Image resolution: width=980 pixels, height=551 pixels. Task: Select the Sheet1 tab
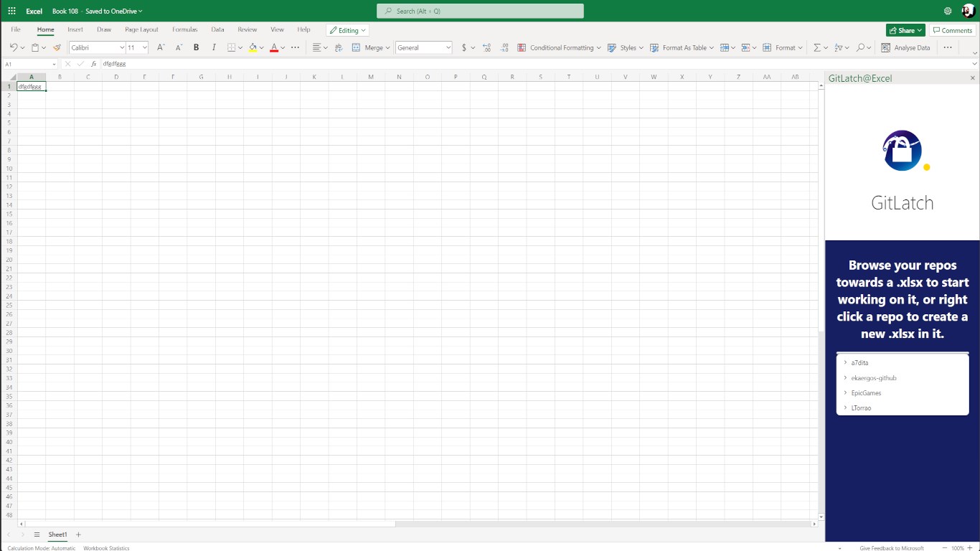coord(57,534)
